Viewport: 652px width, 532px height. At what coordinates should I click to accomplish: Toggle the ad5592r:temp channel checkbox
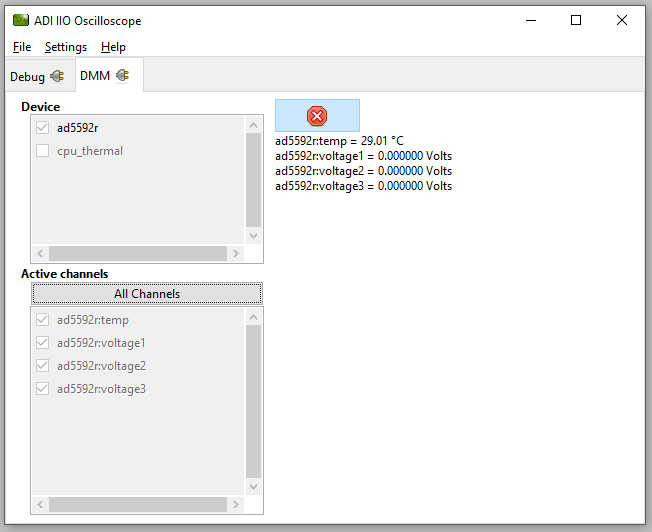pos(43,320)
